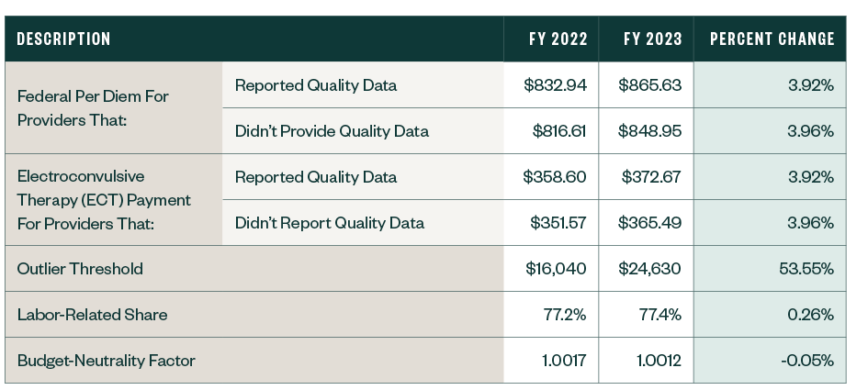Image resolution: width=868 pixels, height=390 pixels.
Task: Select the $24,630 outlier threshold value
Action: pos(650,269)
